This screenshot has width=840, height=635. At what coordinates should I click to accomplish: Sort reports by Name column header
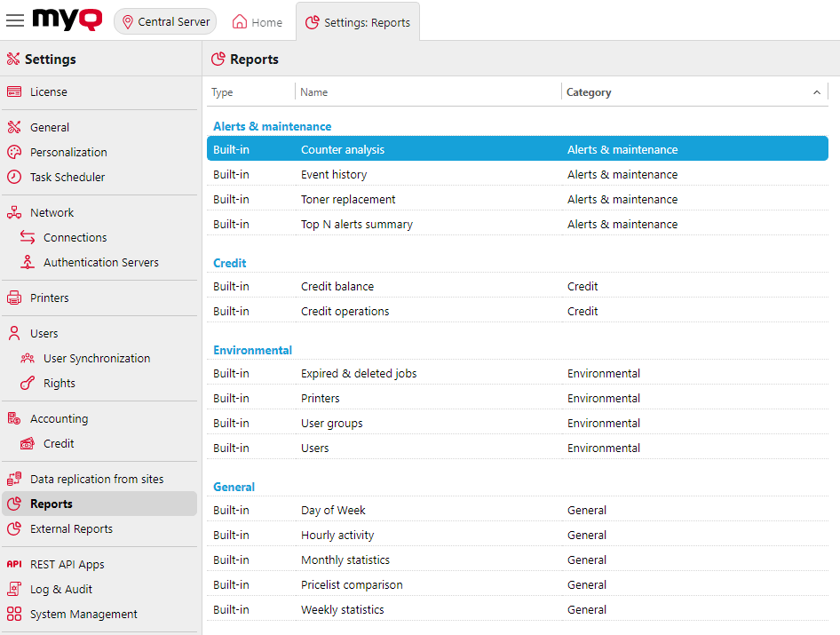click(x=314, y=92)
